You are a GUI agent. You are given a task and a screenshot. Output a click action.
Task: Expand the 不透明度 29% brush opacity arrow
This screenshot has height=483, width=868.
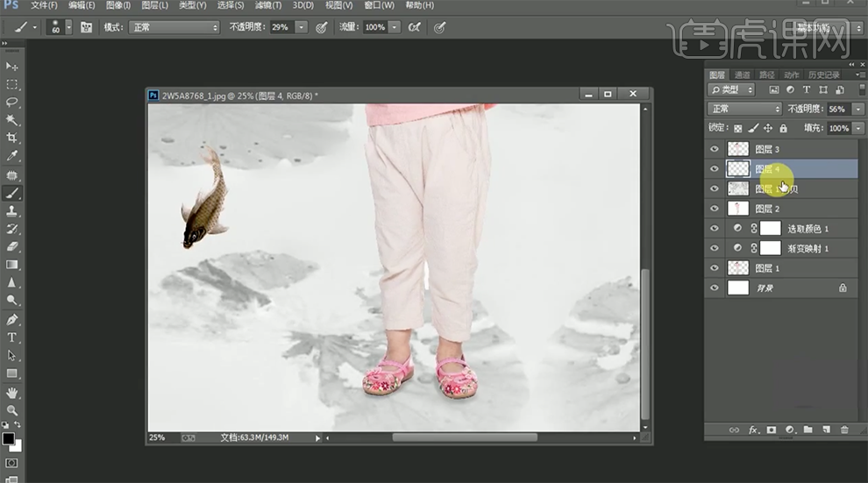pos(302,27)
